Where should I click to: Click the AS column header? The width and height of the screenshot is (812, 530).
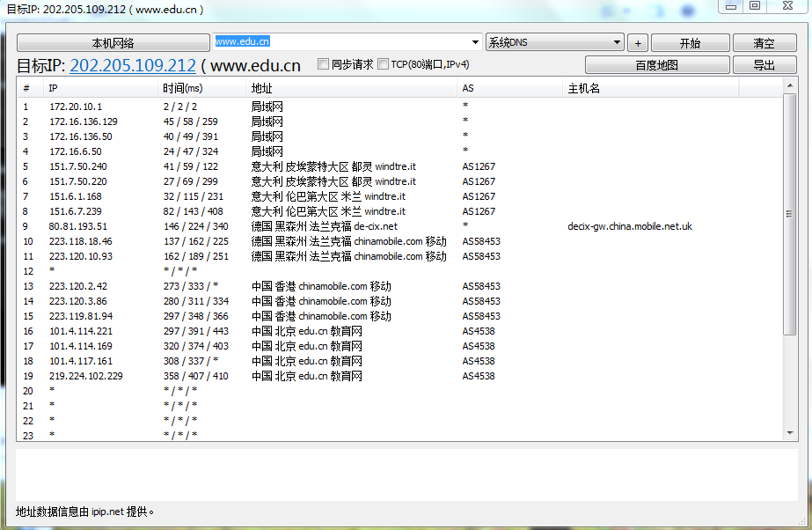coord(510,88)
